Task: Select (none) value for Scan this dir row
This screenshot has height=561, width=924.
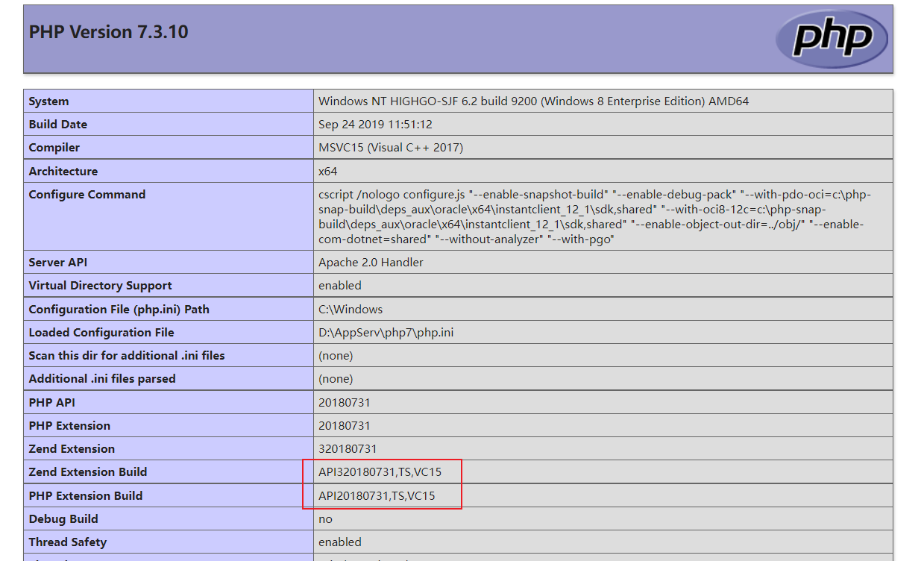Action: (336, 356)
